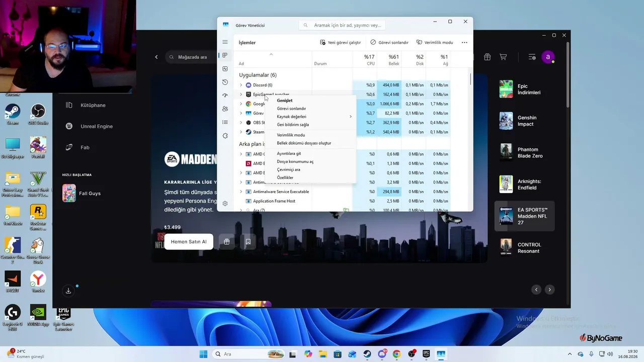The width and height of the screenshot is (644, 362).
Task: Open the Steam desktop shortcut
Action: pyautogui.click(x=13, y=115)
